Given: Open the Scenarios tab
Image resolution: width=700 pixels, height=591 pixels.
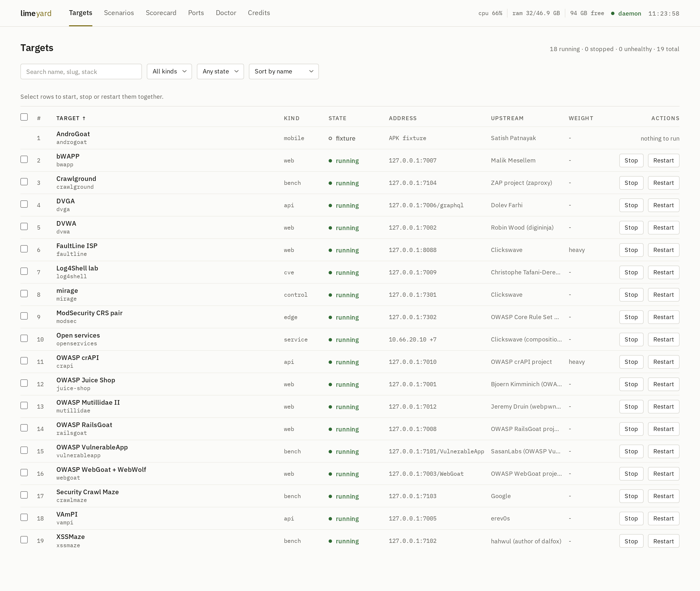Looking at the screenshot, I should [119, 13].
